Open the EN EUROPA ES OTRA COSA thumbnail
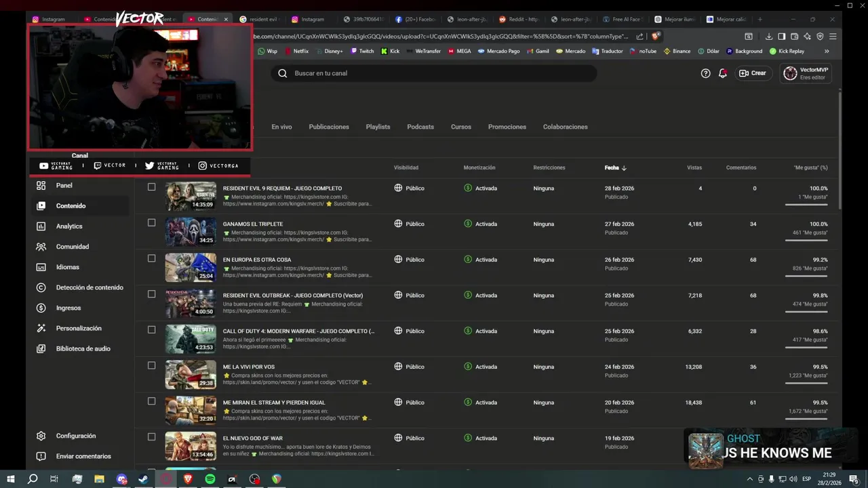Viewport: 868px width, 488px height. tap(191, 267)
